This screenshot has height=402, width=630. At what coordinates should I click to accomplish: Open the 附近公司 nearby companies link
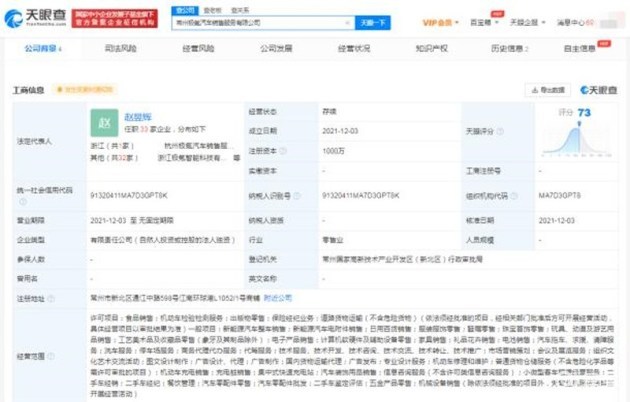[278, 298]
